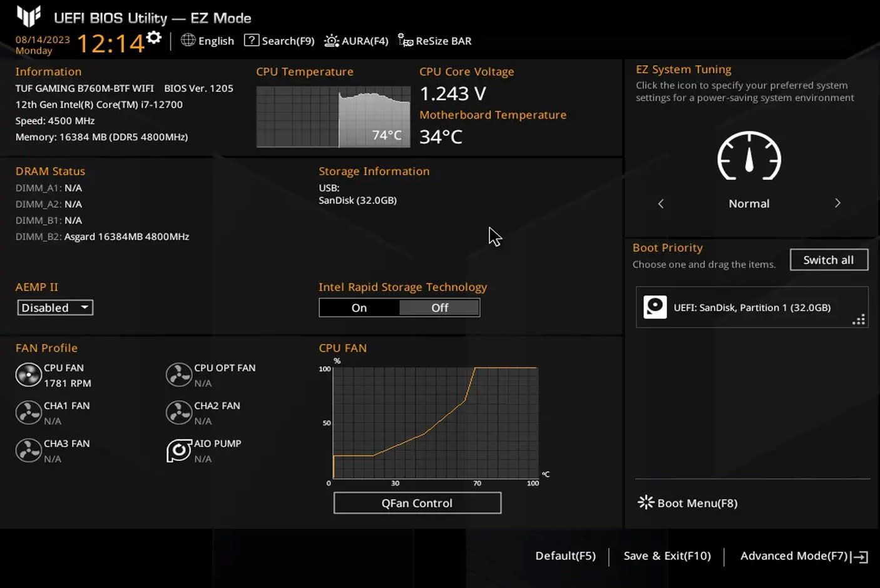
Task: Click the CPU FAN icon in Fan Profile
Action: 29,375
